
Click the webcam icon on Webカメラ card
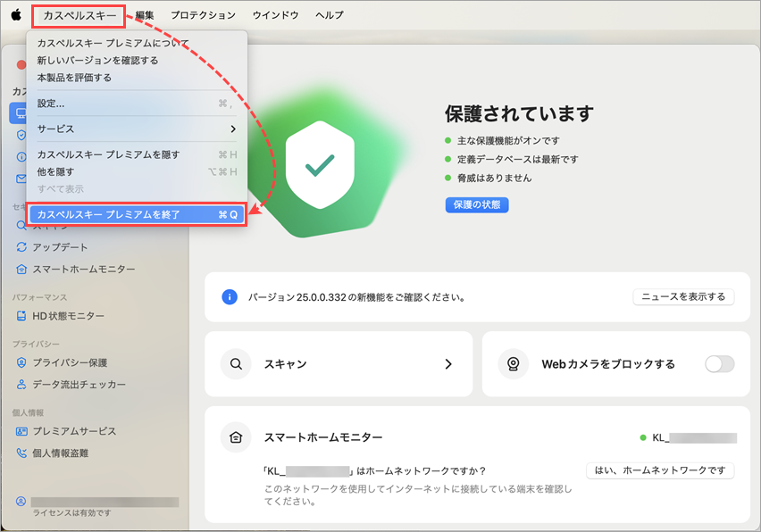[x=513, y=363]
